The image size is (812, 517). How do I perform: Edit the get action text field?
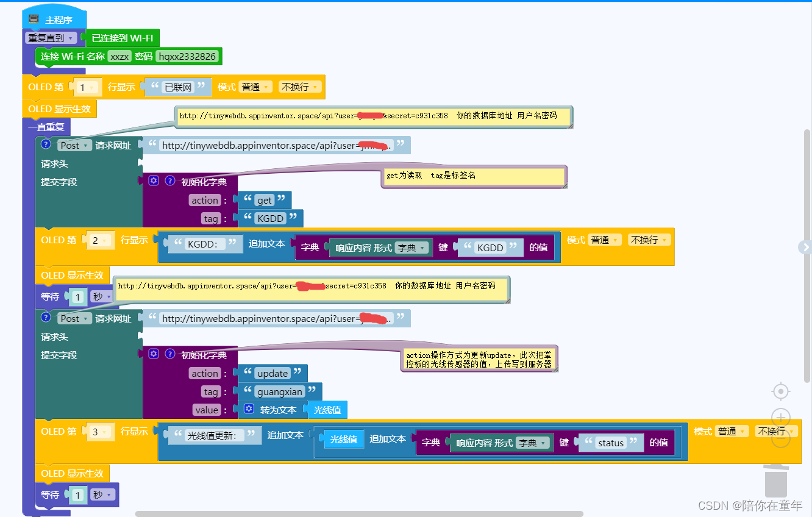point(265,200)
